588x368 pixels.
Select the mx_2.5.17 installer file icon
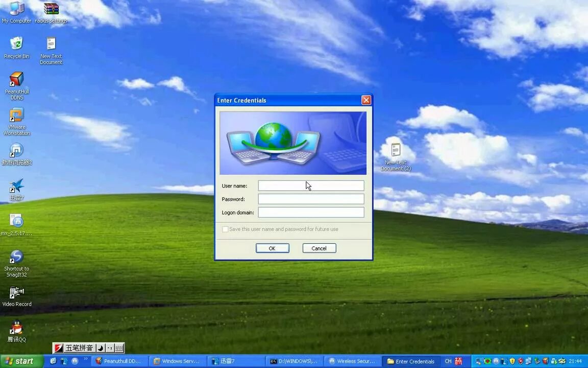tap(16, 224)
